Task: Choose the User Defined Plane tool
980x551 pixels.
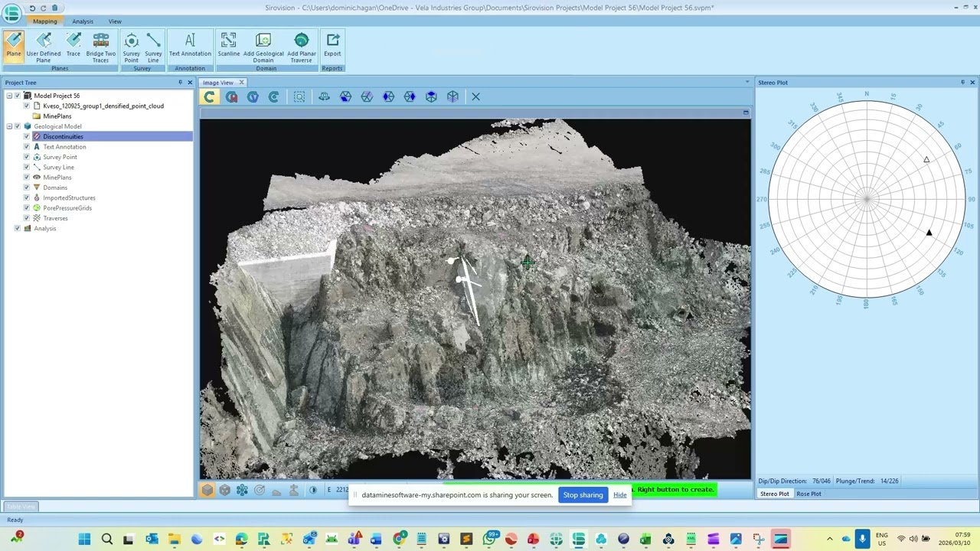Action: tap(44, 47)
